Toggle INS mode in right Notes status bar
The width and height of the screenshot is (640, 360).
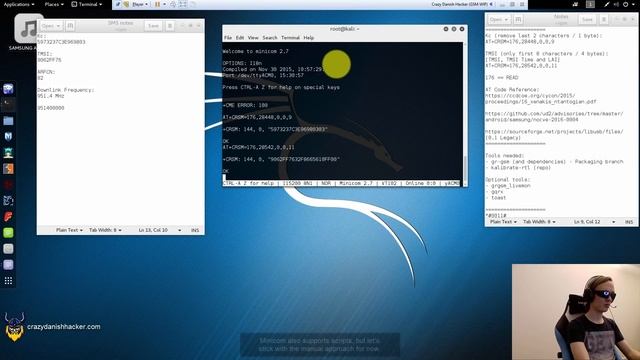(x=629, y=222)
